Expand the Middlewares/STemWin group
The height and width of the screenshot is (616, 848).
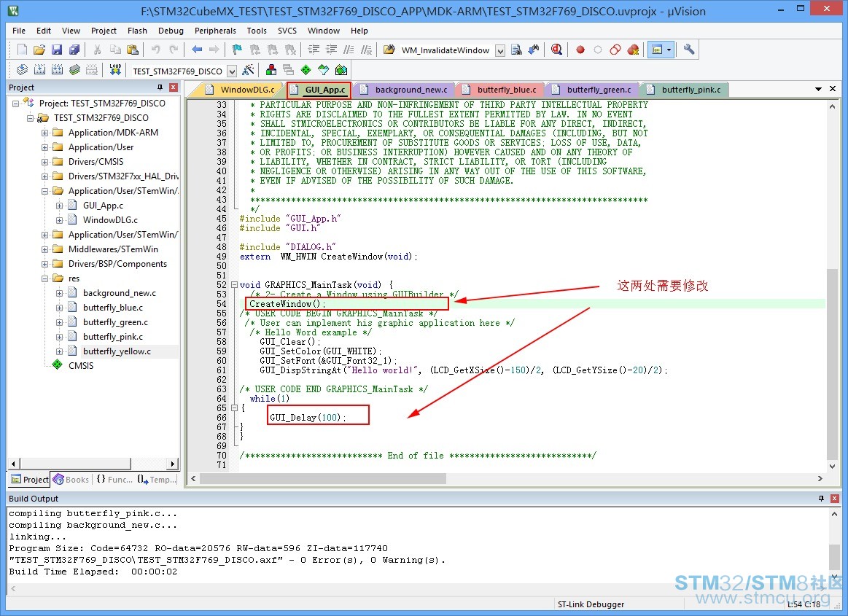[x=45, y=249]
